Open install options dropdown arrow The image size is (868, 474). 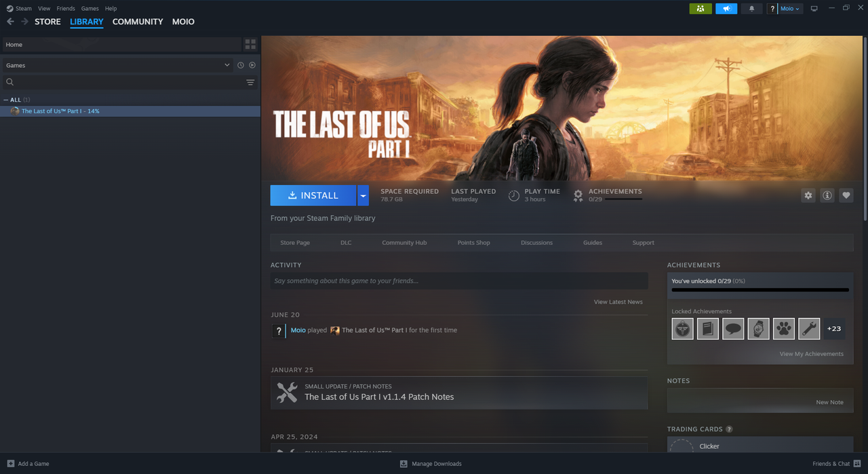click(x=363, y=195)
